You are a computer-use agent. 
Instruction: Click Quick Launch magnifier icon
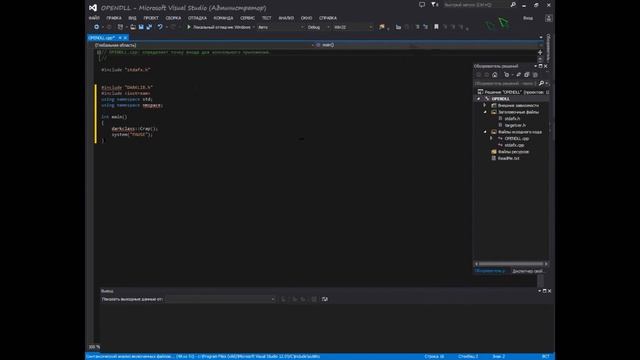point(513,5)
